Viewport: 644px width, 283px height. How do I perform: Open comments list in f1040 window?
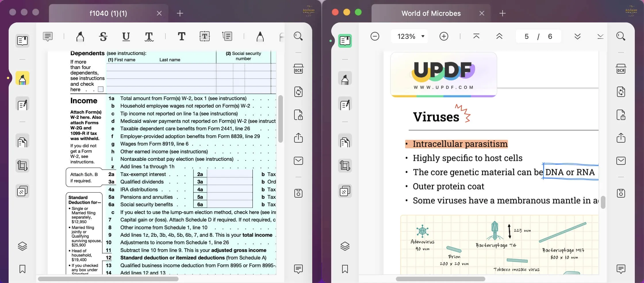point(298,269)
